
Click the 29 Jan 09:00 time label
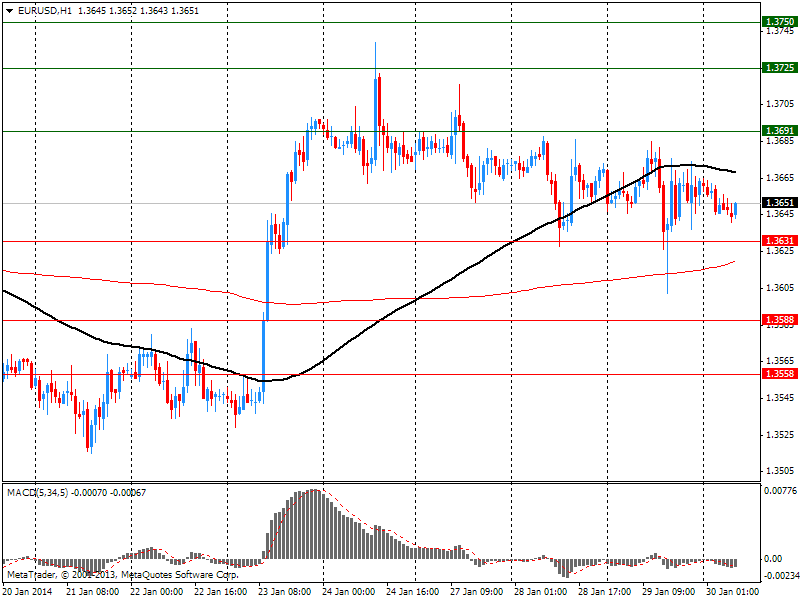coord(669,592)
